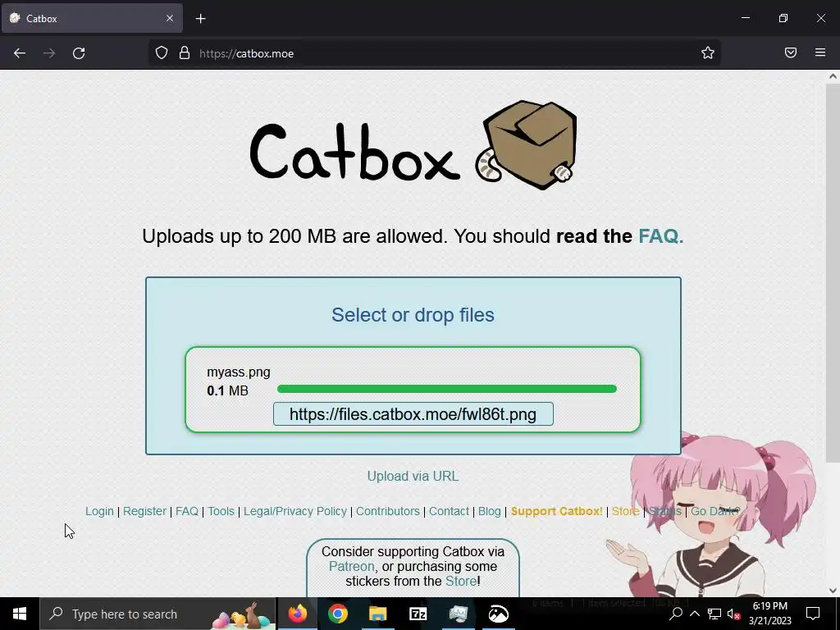Open 7-Zip from the taskbar
840x630 pixels.
[x=418, y=614]
